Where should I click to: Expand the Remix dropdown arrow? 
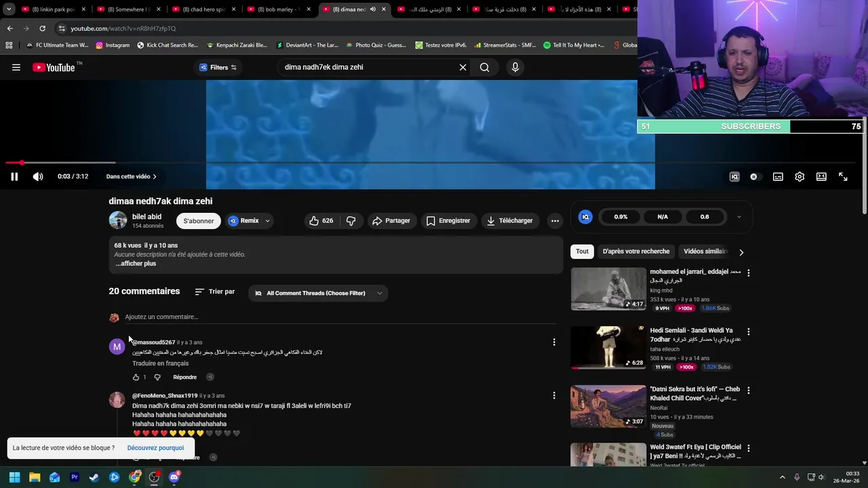click(268, 221)
